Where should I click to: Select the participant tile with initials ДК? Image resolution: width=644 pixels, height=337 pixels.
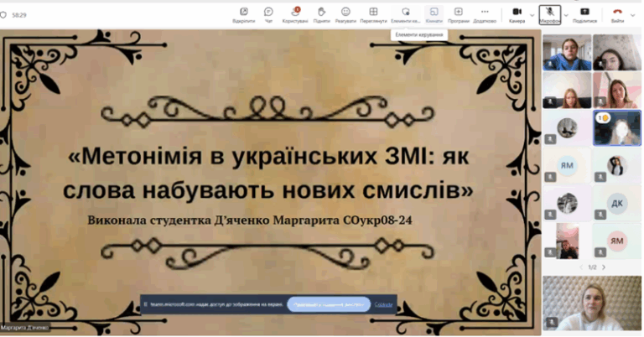click(x=616, y=202)
